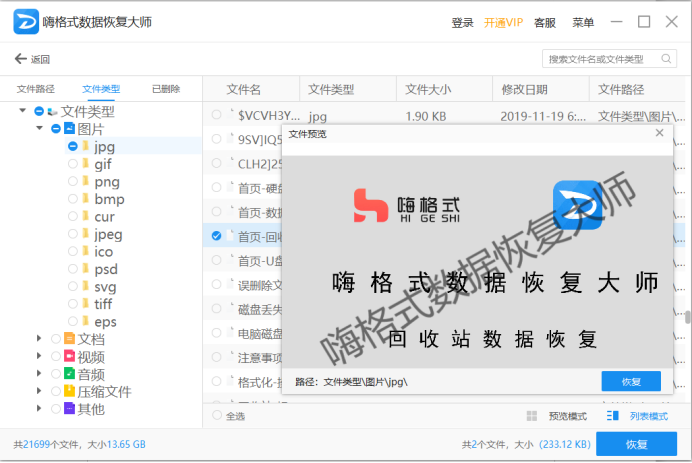The height and width of the screenshot is (463, 692).
Task: Click 登录 to sign in
Action: tap(462, 23)
